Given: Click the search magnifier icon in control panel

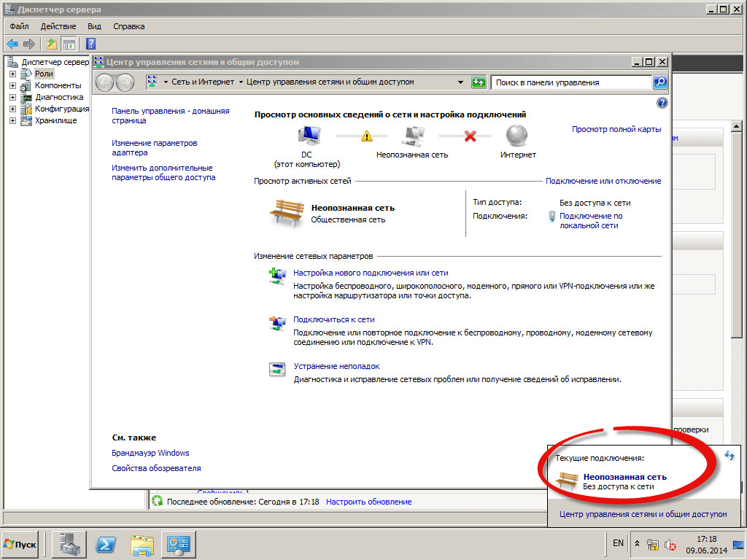Looking at the screenshot, I should tap(659, 82).
